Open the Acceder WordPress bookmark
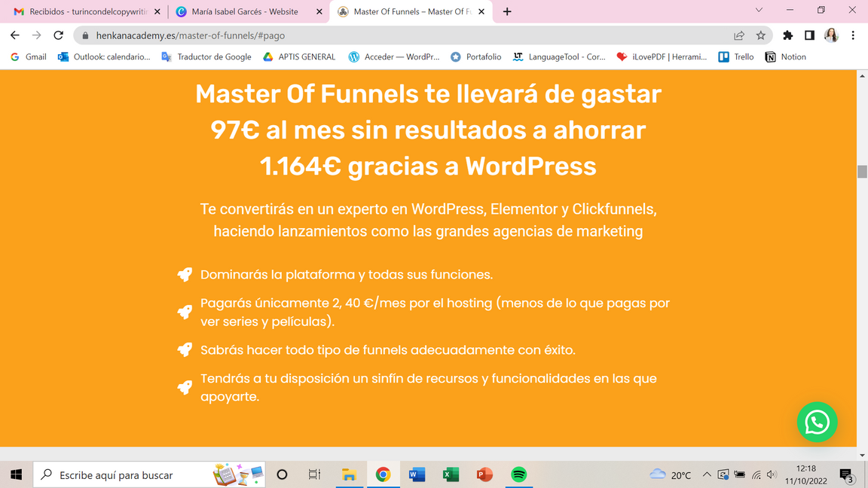Screen dimensions: 868x488 point(393,57)
